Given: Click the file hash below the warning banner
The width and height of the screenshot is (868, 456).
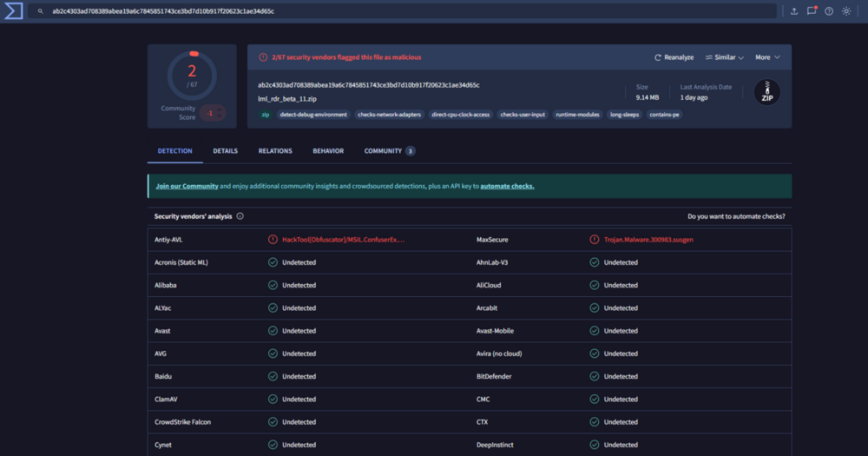Looking at the screenshot, I should click(x=369, y=85).
